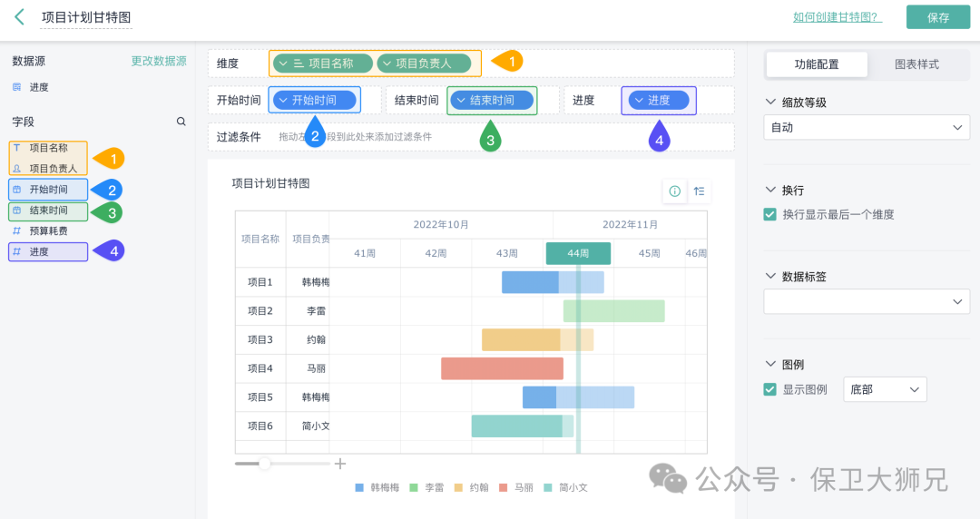The width and height of the screenshot is (980, 519).
Task: Click the 项目6 teal Gantt bar
Action: pos(523,426)
